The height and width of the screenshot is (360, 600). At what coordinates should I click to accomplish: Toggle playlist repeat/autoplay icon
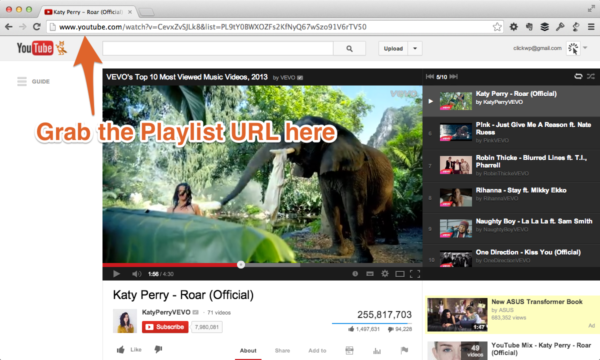(578, 77)
